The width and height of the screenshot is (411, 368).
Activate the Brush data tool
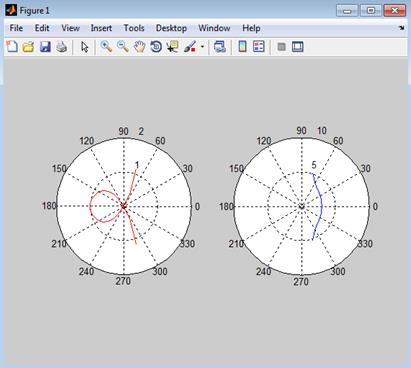(x=190, y=47)
